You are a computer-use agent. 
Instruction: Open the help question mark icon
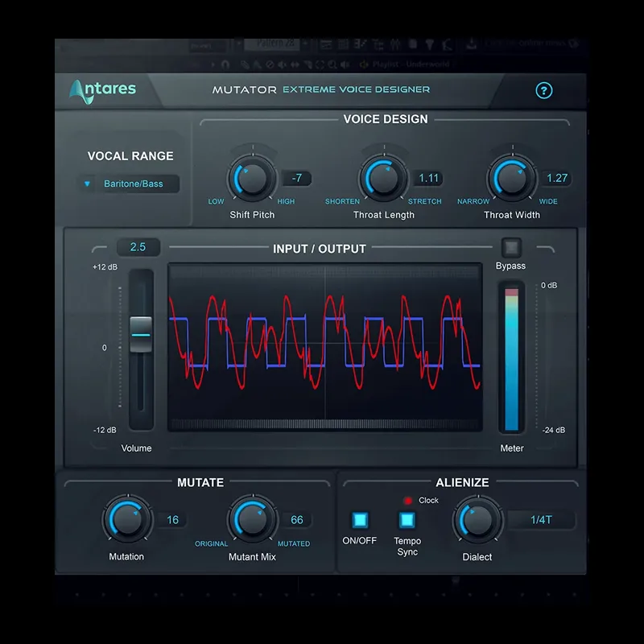(544, 90)
